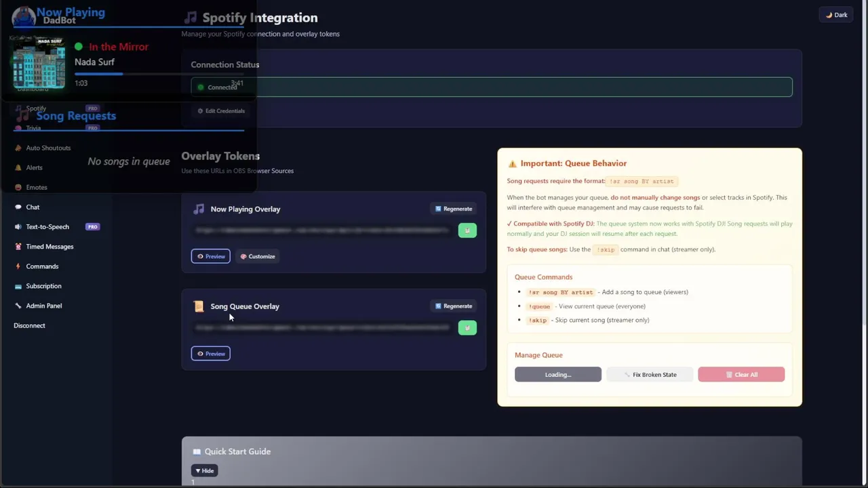Click Edit Credentials button

pyautogui.click(x=221, y=110)
